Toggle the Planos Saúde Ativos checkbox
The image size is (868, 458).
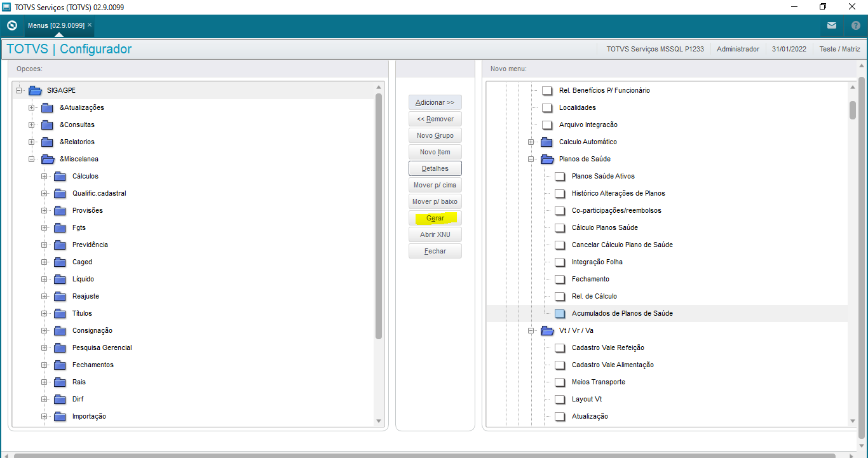pyautogui.click(x=560, y=176)
